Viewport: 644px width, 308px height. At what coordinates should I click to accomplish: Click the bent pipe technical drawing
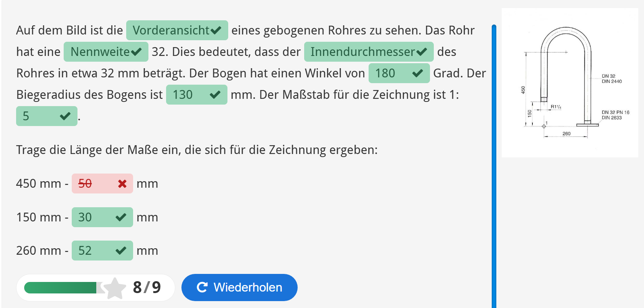570,83
